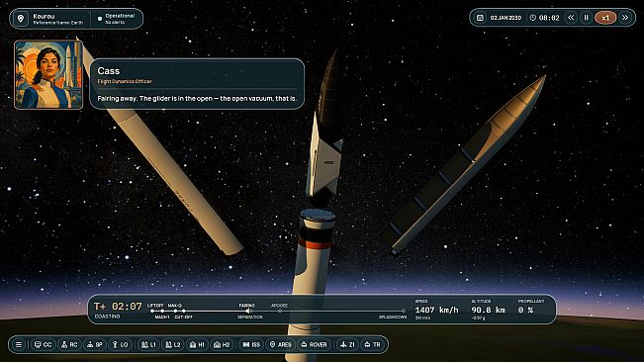
Task: Switch to launch pad L2
Action: [x=173, y=345]
